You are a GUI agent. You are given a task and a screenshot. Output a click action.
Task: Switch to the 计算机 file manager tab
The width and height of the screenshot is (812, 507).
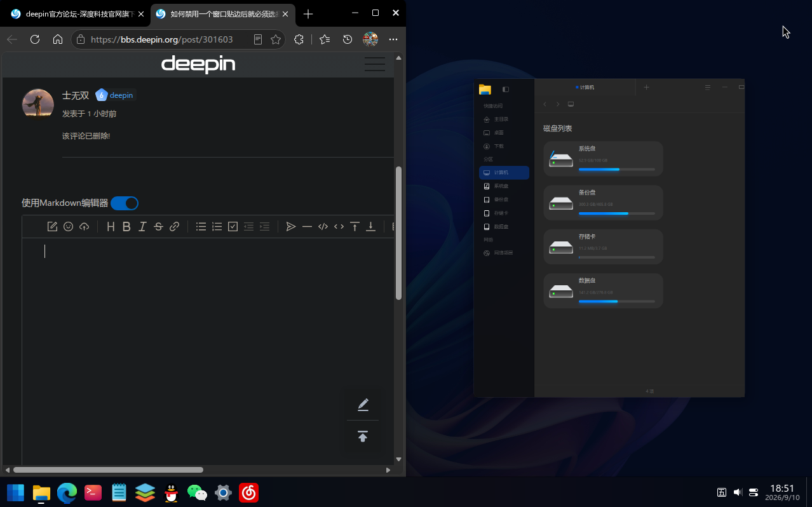[585, 87]
